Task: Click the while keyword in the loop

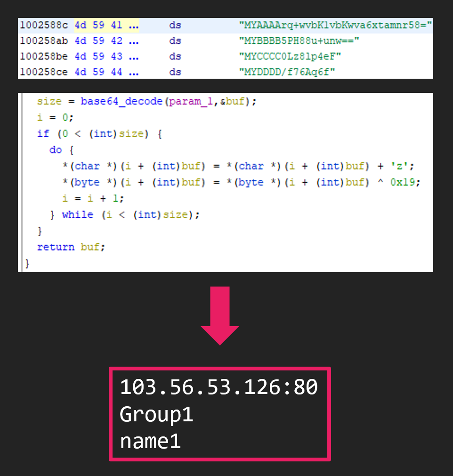Action: (x=77, y=214)
